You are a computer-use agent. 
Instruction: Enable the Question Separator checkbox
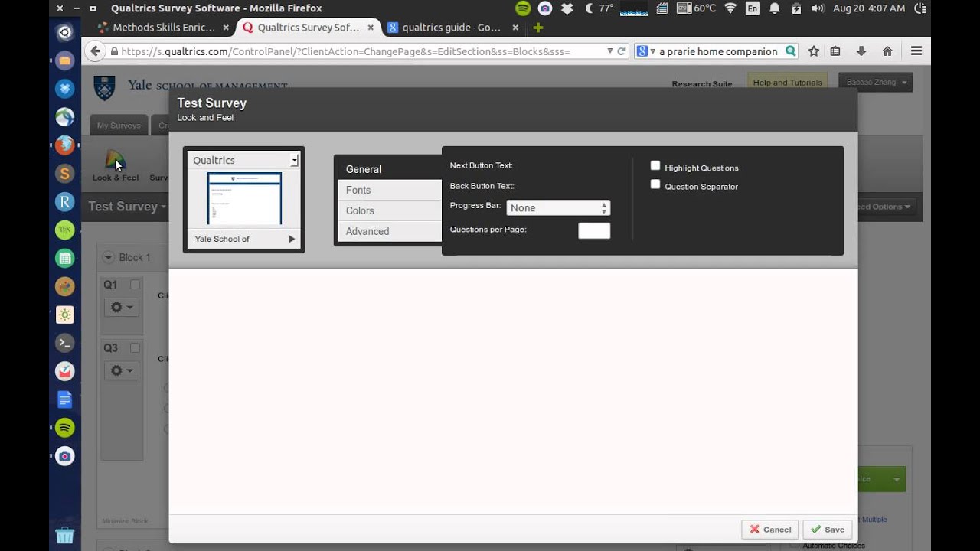(x=655, y=184)
